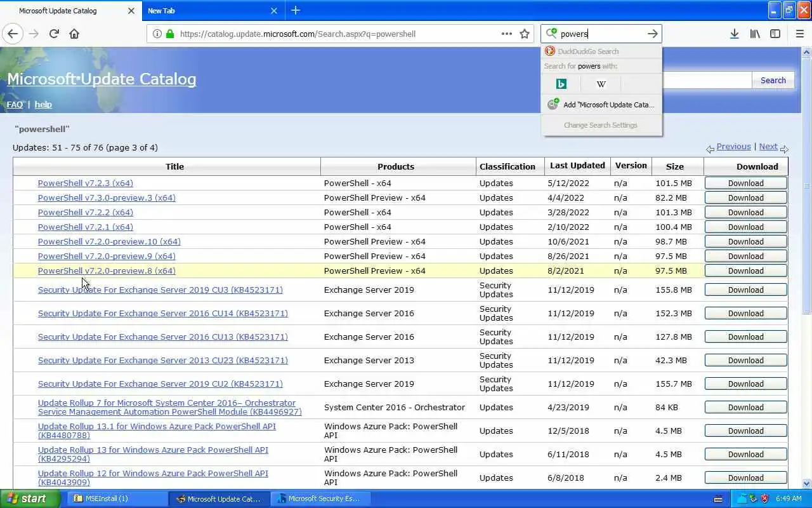
Task: Download Update Rollup 13 Azure Pack
Action: pos(745,454)
